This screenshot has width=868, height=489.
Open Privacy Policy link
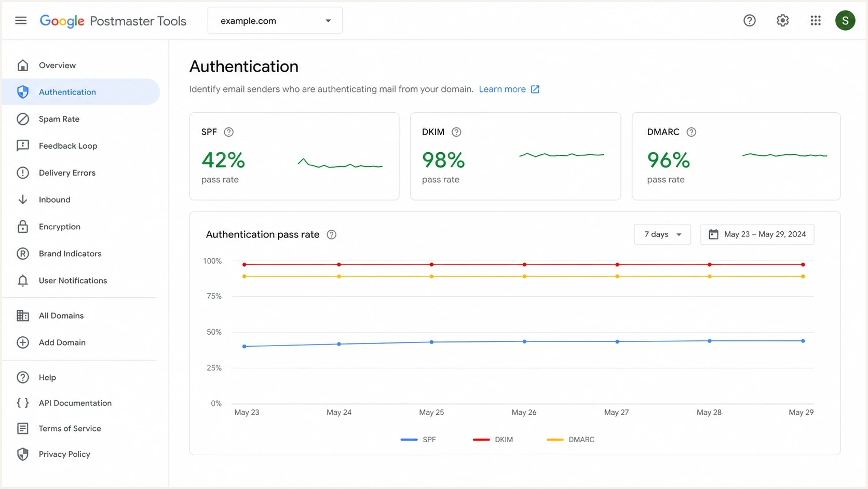64,454
